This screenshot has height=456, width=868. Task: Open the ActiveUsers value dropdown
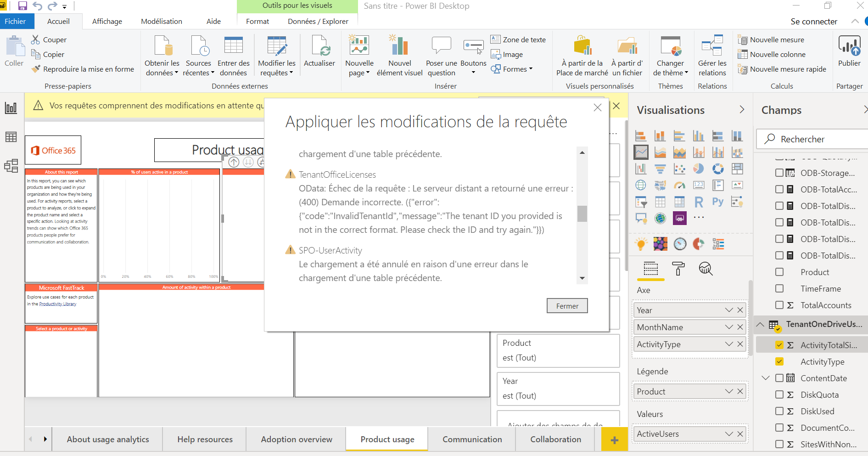point(729,433)
